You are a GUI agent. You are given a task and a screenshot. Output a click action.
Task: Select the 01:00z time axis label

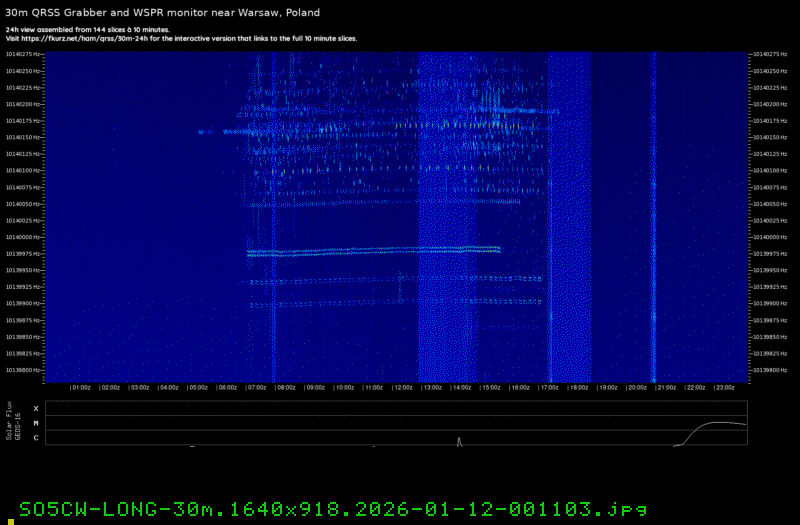(x=81, y=388)
